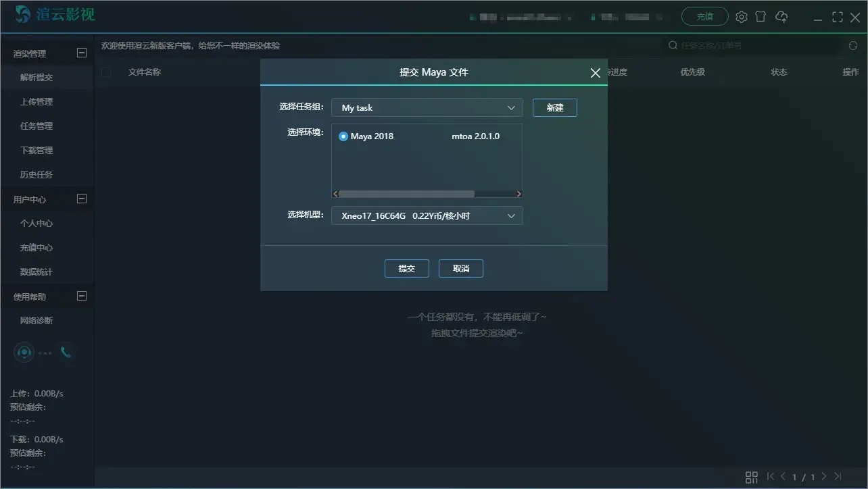
Task: Open the settings gear icon
Action: coord(741,16)
